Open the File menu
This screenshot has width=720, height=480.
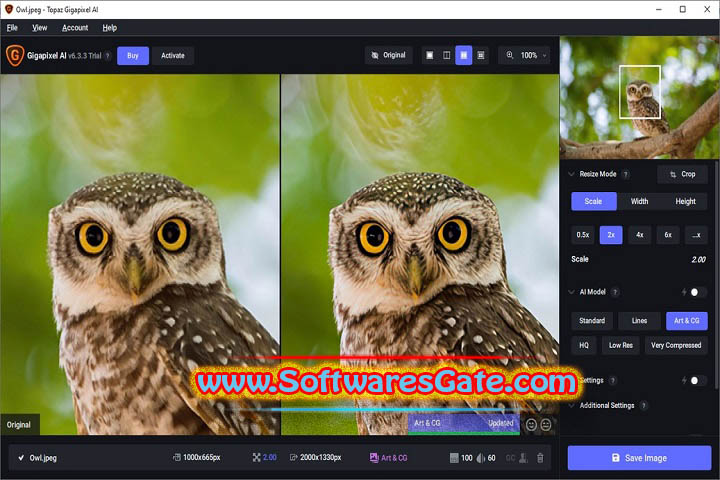12,28
